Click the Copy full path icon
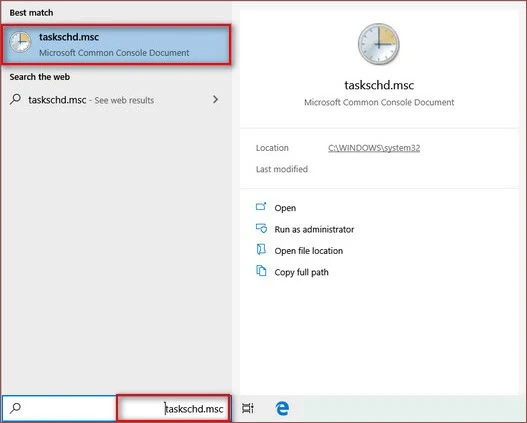Viewport: 527px width, 423px height. point(261,271)
